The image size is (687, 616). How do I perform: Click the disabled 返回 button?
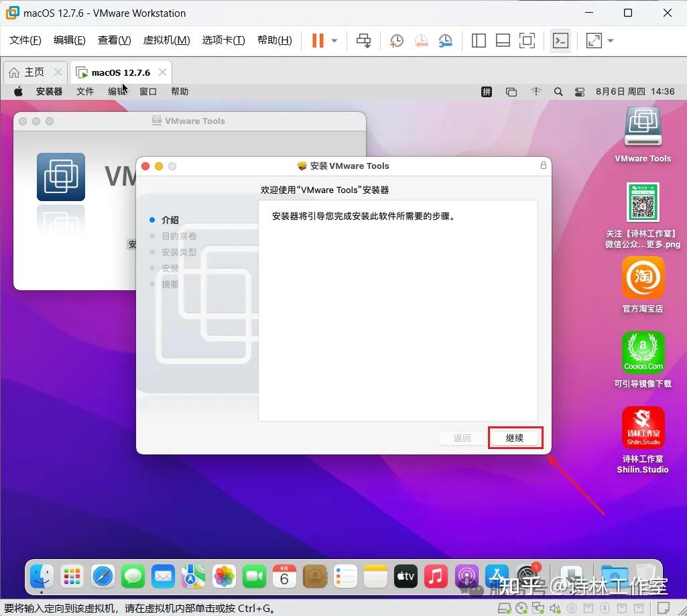(462, 438)
